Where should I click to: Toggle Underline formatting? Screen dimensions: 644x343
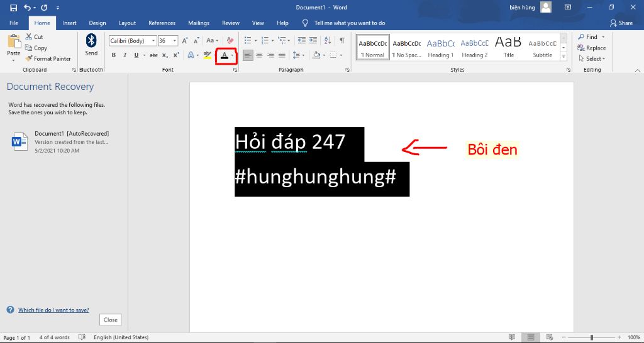coord(136,55)
